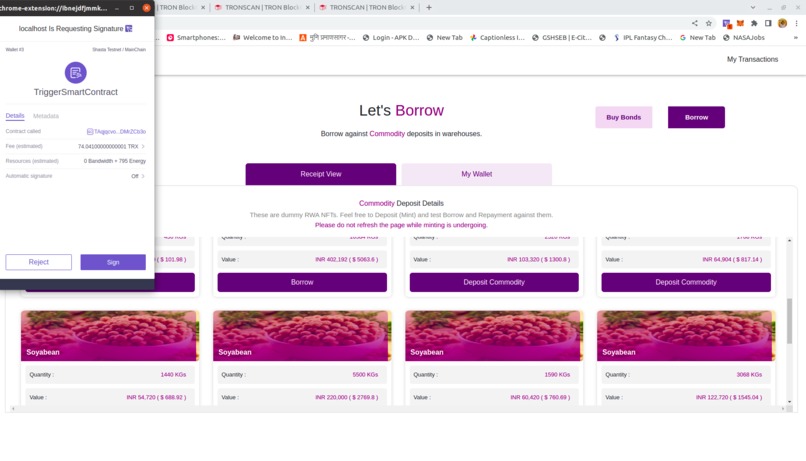Image resolution: width=806 pixels, height=461 pixels.
Task: Show more bookmarks with overflow chevron
Action: 796,38
